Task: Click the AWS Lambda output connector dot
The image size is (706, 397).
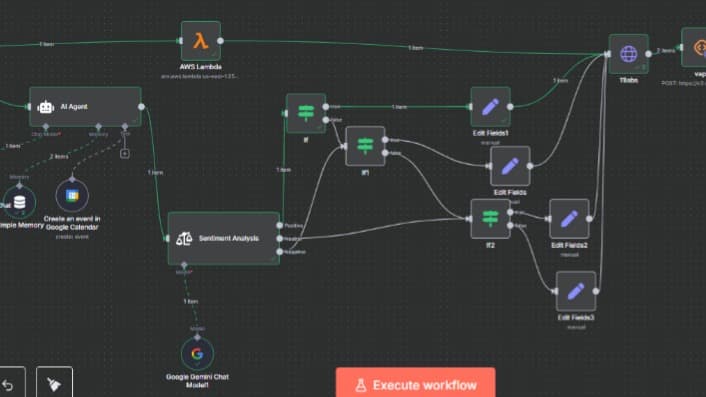Action: pos(221,41)
